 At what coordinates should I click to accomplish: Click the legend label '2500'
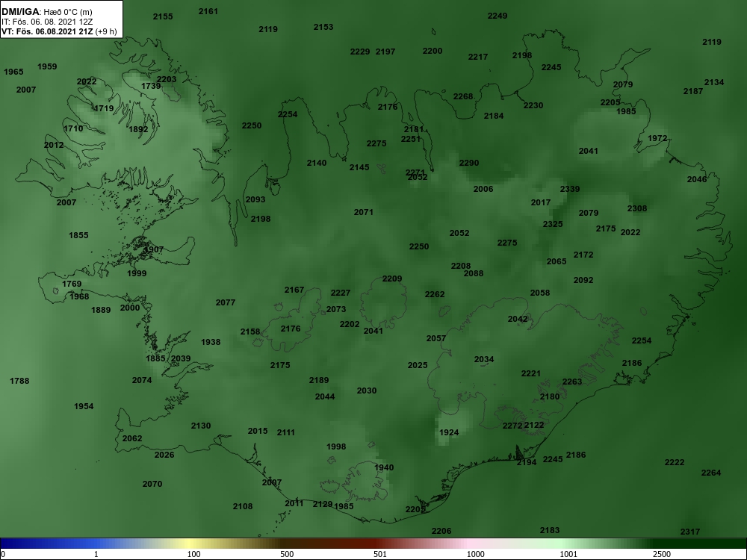point(662,554)
